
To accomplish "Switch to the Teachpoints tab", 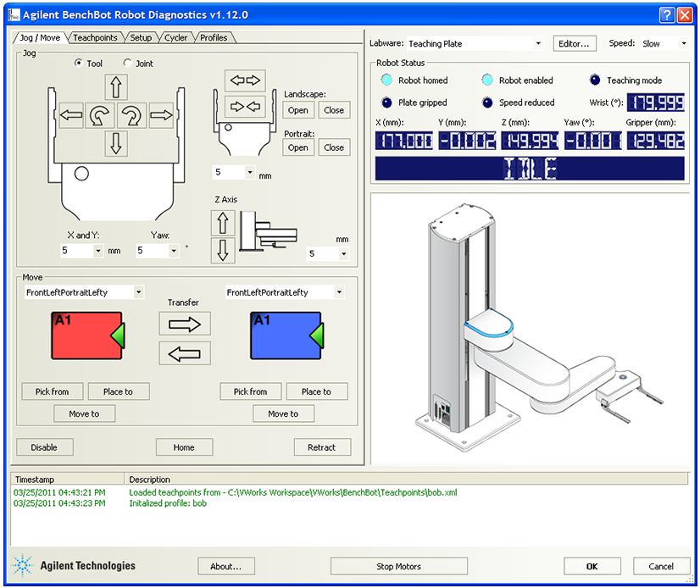I will (x=95, y=38).
